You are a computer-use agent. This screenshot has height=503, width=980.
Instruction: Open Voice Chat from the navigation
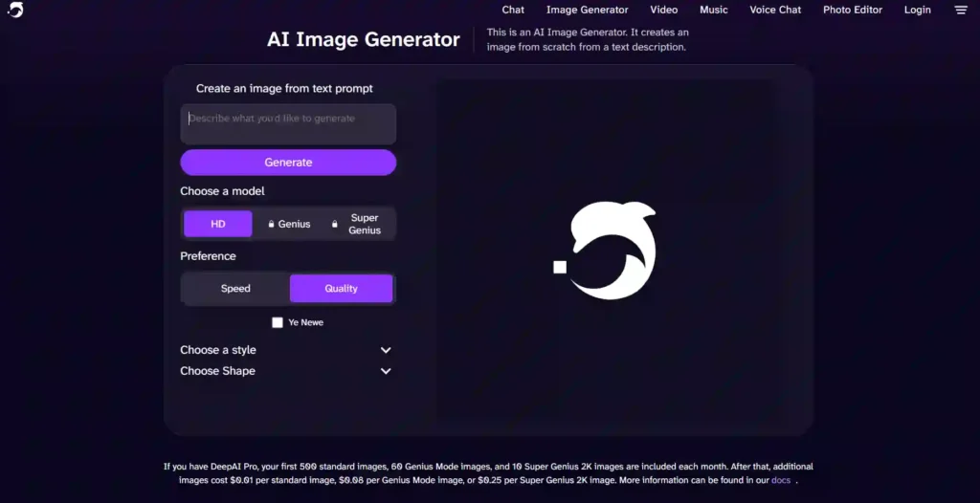tap(775, 10)
